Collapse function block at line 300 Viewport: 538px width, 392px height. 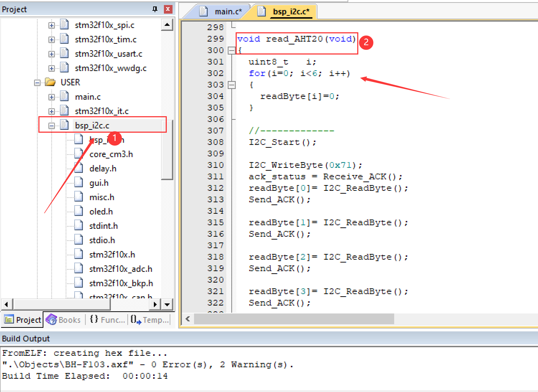pyautogui.click(x=232, y=51)
